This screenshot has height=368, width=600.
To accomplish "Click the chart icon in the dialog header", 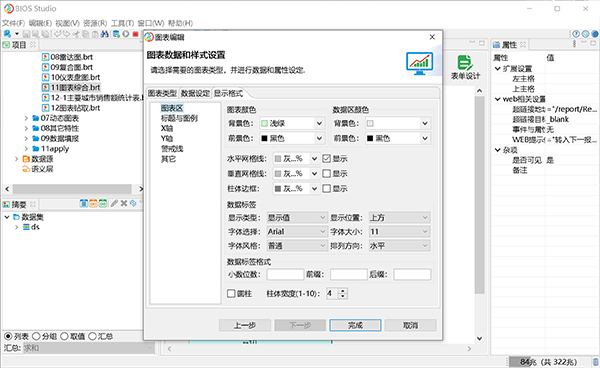I will (x=419, y=63).
